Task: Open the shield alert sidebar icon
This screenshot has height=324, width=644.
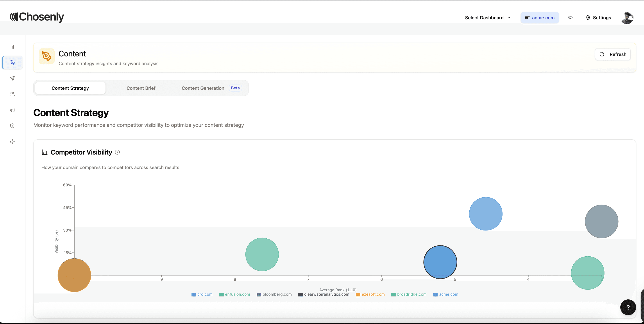Action: coord(12,126)
